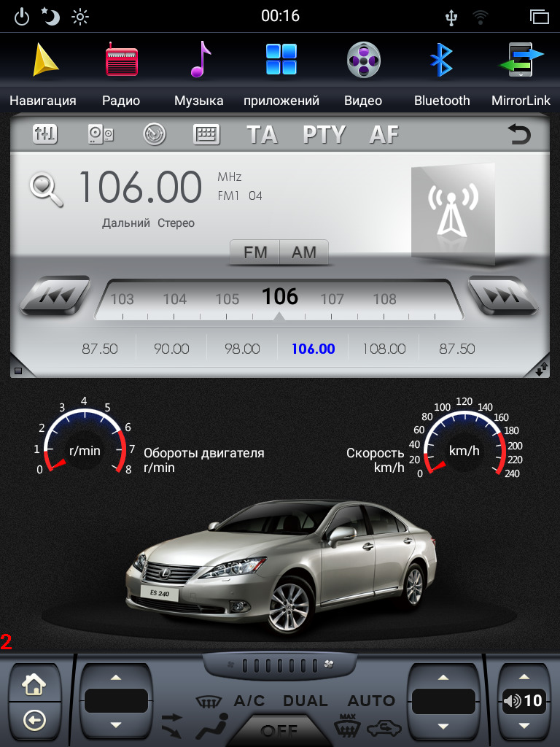Viewport: 560px width, 747px height.
Task: Open the keyboard frequency input icon
Action: [x=206, y=134]
